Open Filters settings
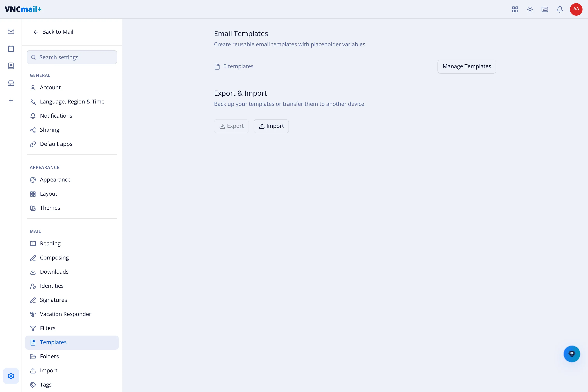The height and width of the screenshot is (392, 588). coord(72,328)
